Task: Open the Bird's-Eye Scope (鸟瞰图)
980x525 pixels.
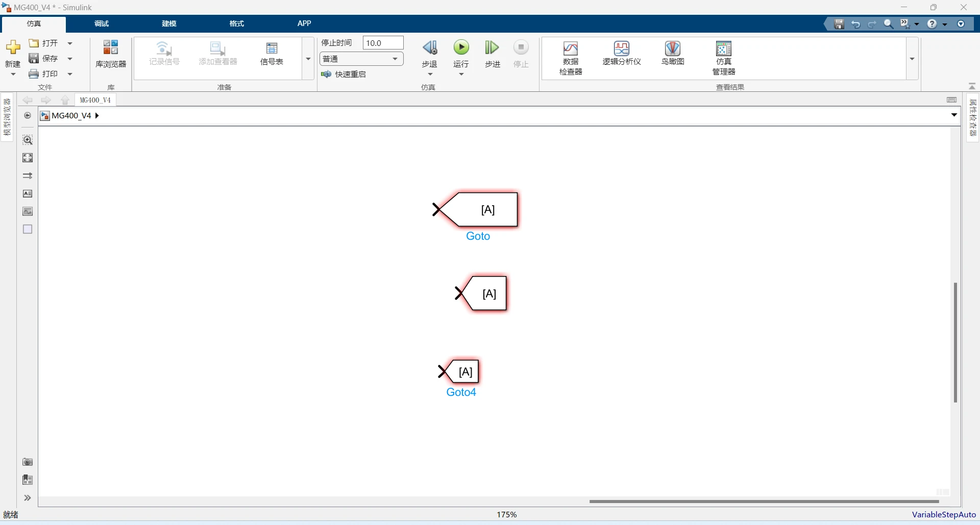Action: click(673, 54)
